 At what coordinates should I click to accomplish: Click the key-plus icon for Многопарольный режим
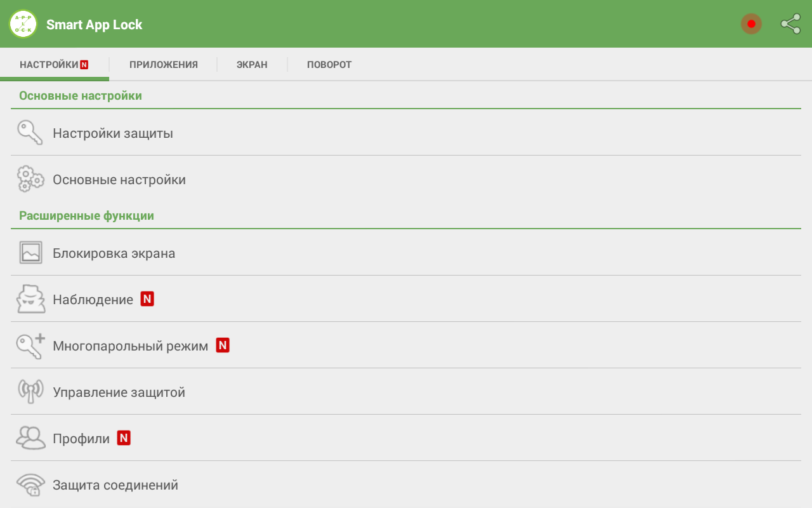point(30,345)
